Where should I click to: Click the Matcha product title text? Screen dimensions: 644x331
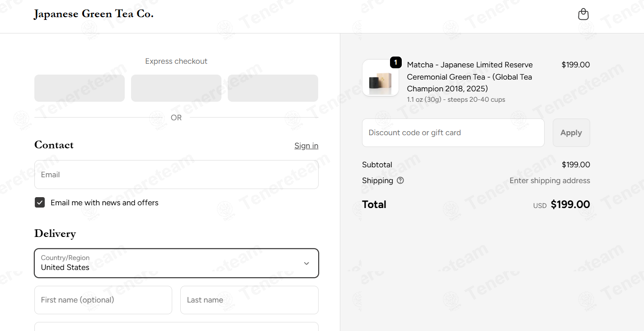(470, 76)
